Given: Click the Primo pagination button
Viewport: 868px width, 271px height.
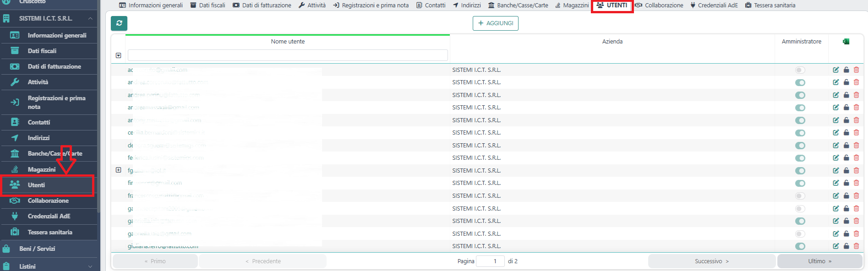Looking at the screenshot, I should click(x=155, y=261).
